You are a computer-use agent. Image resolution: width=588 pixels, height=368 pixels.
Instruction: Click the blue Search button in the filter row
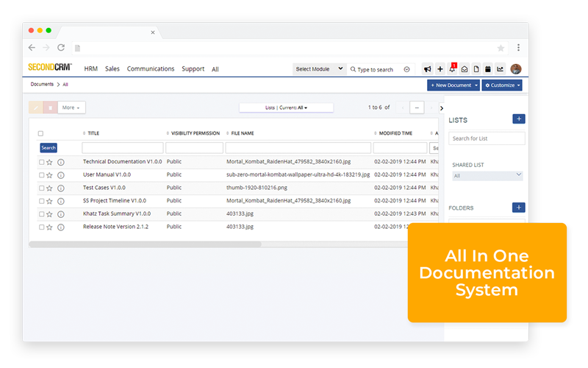coord(49,148)
